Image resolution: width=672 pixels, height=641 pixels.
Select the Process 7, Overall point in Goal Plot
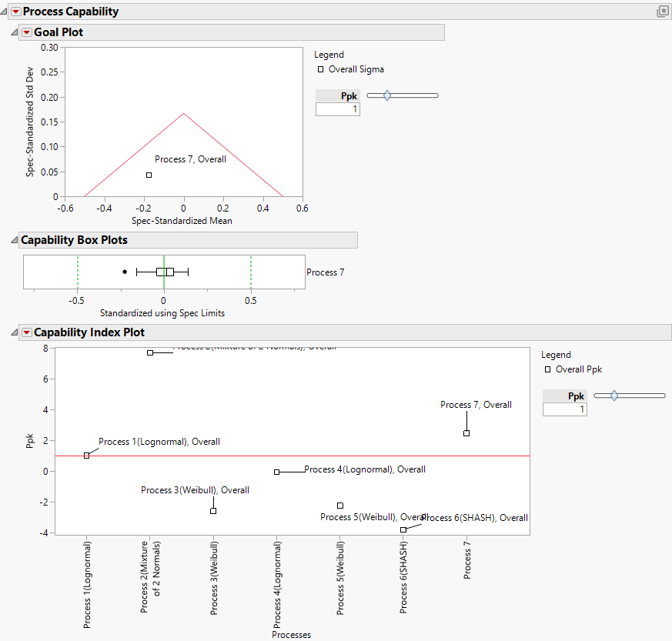(x=149, y=175)
